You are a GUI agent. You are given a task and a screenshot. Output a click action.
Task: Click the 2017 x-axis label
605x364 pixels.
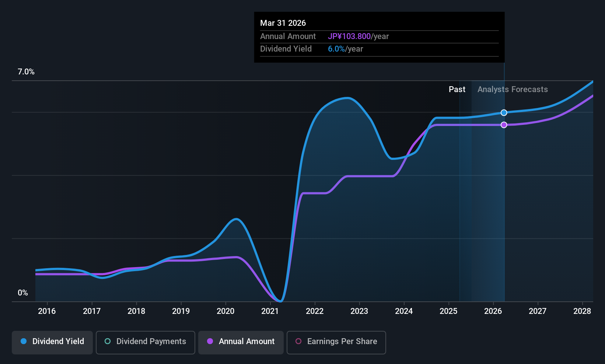tap(92, 311)
